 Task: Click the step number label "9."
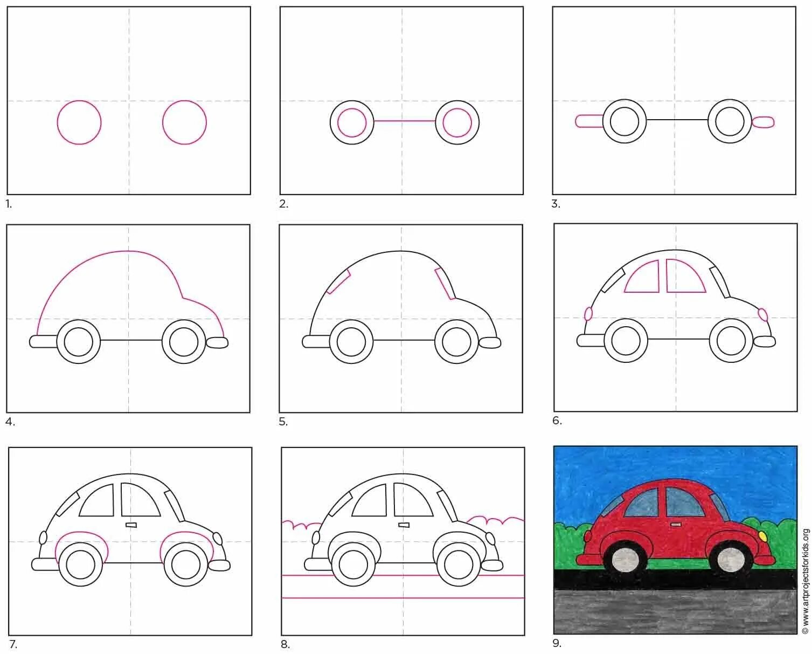coord(557,643)
